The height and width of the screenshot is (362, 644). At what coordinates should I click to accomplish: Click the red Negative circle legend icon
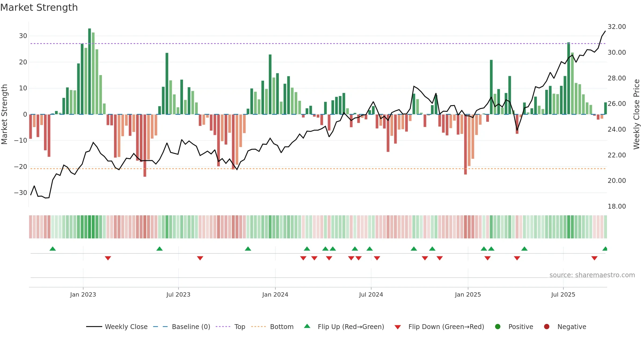tap(547, 327)
